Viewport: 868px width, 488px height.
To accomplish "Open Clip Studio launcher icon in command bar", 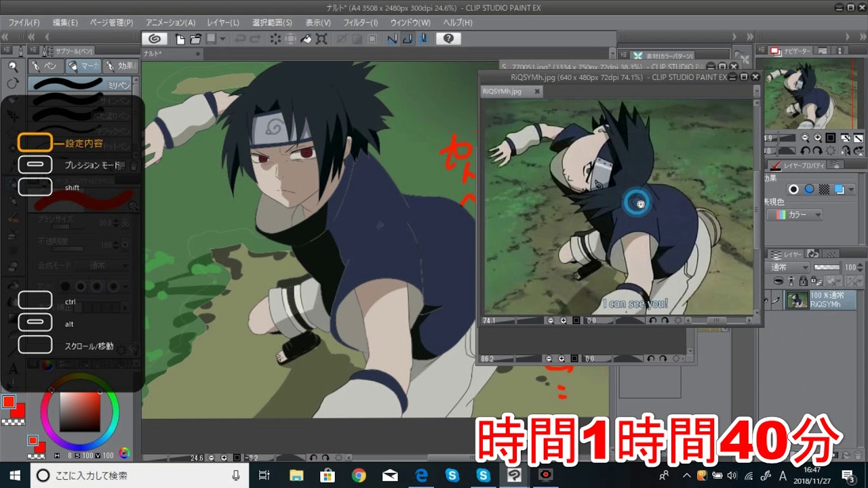I will point(155,39).
